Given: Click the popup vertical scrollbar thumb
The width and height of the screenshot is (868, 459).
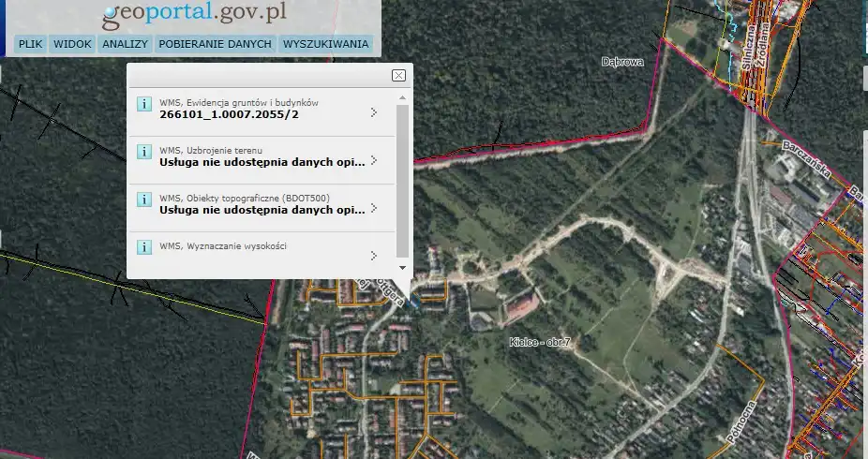Looking at the screenshot, I should (402, 178).
